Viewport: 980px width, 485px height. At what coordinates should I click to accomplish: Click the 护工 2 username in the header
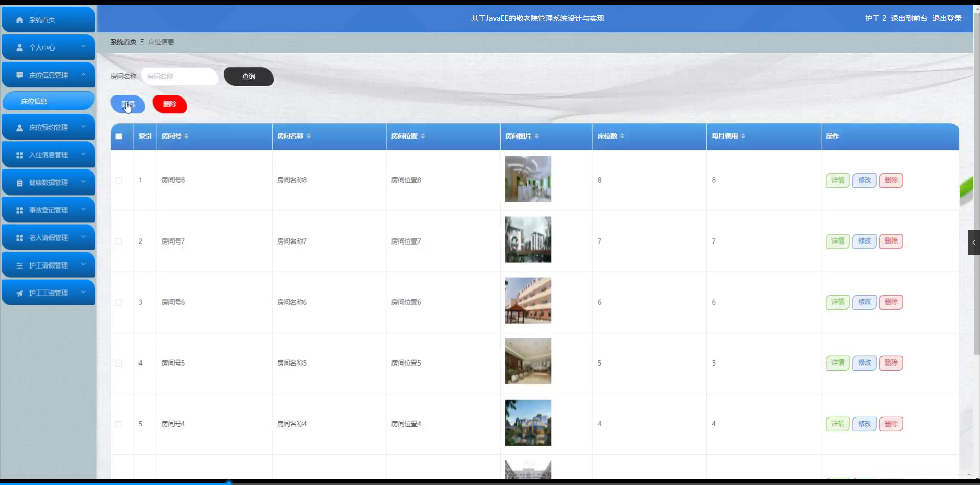pos(875,18)
